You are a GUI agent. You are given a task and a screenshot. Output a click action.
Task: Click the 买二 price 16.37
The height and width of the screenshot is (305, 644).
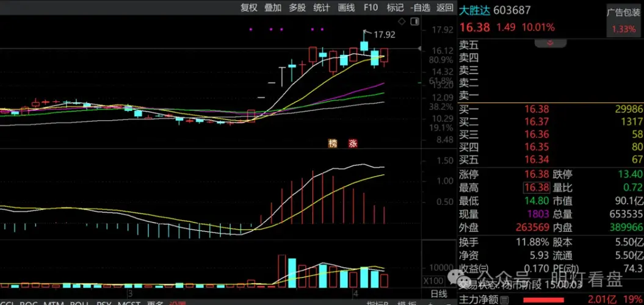pos(537,121)
